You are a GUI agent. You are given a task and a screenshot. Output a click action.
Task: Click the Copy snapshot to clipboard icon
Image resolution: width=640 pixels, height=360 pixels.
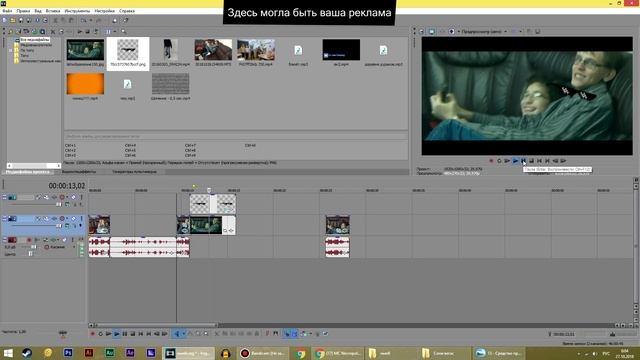529,31
